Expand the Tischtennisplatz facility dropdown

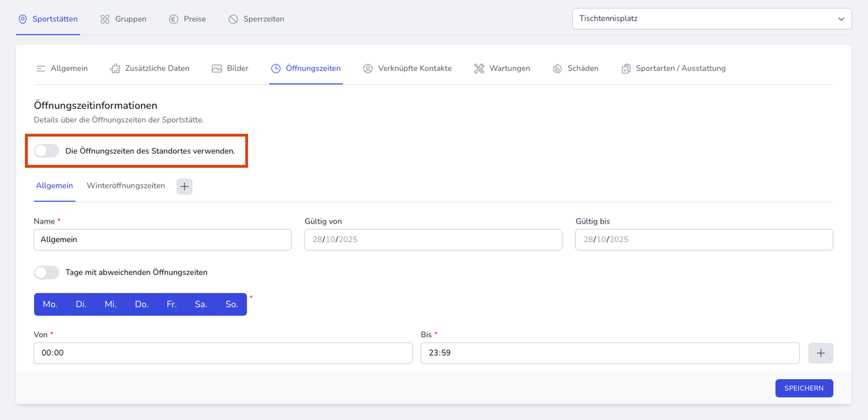point(712,19)
